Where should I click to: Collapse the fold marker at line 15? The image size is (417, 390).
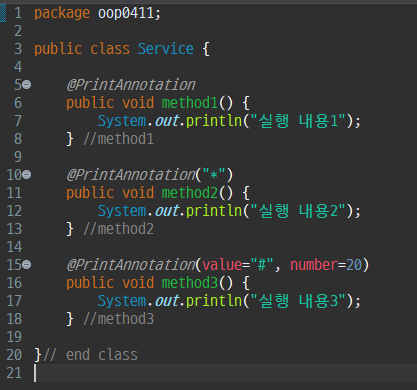[x=27, y=265]
